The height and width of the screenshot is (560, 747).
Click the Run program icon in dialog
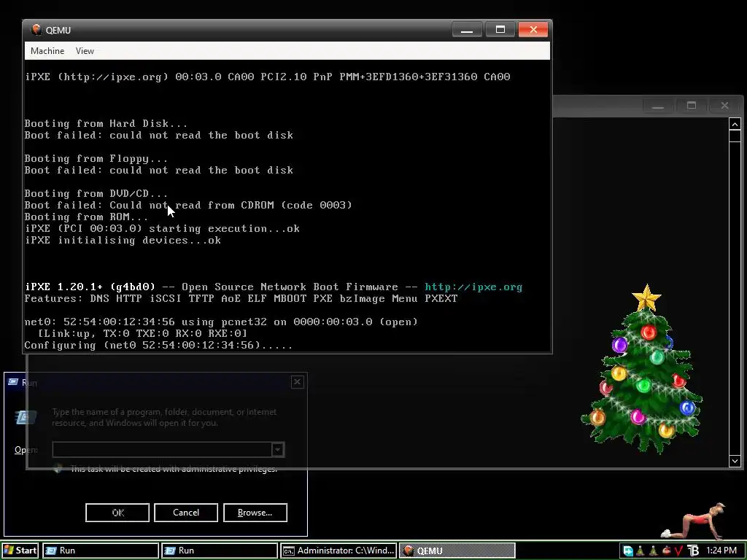click(26, 418)
